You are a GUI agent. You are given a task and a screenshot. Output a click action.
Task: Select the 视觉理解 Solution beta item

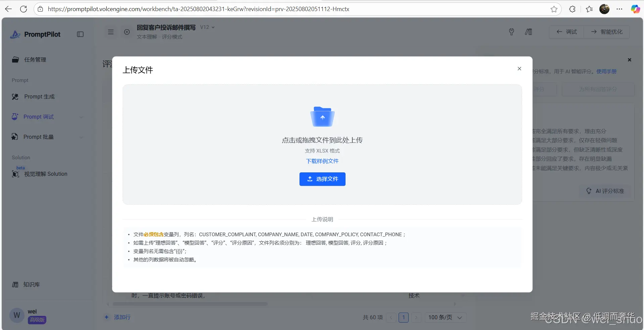tap(46, 174)
